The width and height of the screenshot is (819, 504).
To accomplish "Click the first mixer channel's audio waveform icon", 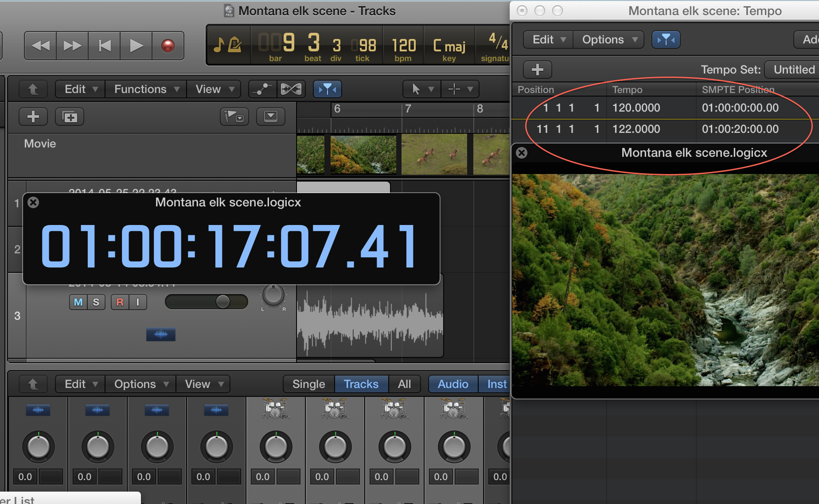I will pos(38,410).
